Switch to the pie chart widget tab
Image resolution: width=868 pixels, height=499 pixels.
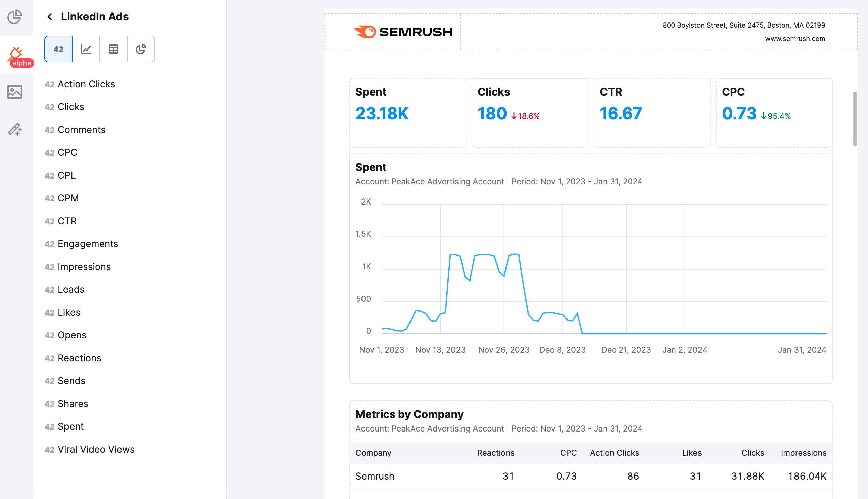coord(141,49)
